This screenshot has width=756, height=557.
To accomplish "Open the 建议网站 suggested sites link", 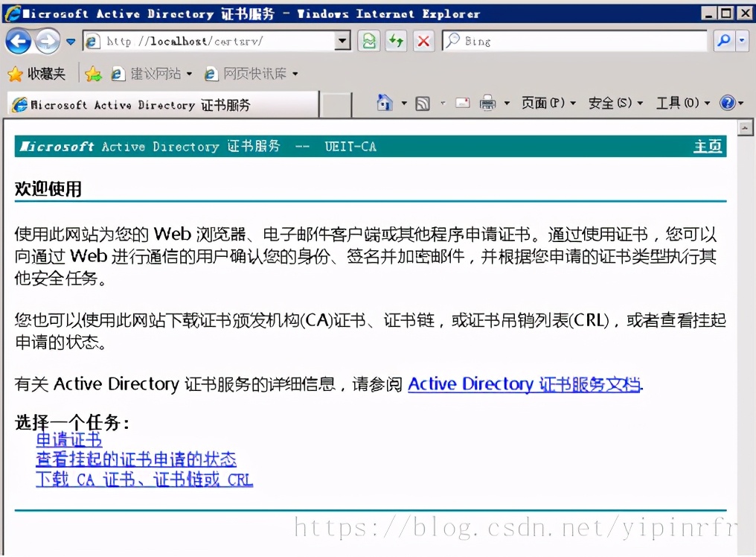I will pos(151,74).
